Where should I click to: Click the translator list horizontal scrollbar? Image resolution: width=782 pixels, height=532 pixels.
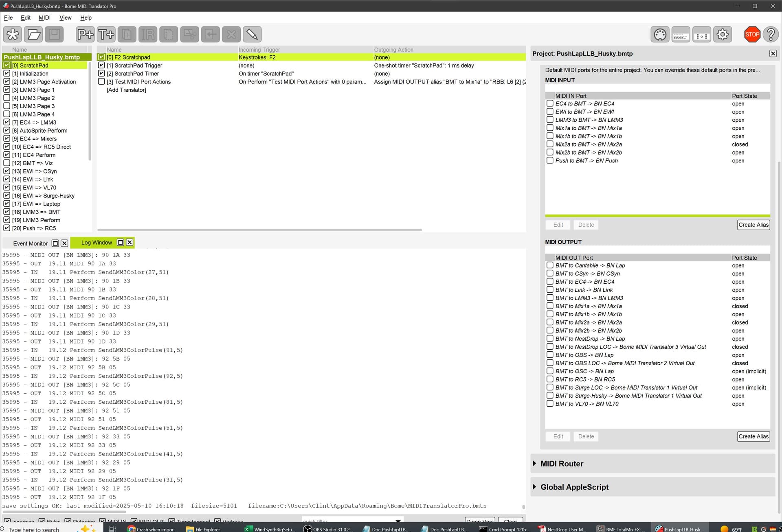(x=259, y=230)
